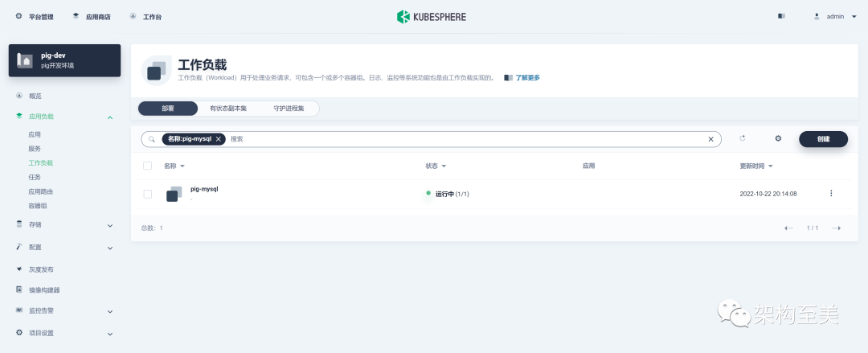Screen dimensions: 868x353
Task: Click the 工作负载 page header icon
Action: coord(157,71)
